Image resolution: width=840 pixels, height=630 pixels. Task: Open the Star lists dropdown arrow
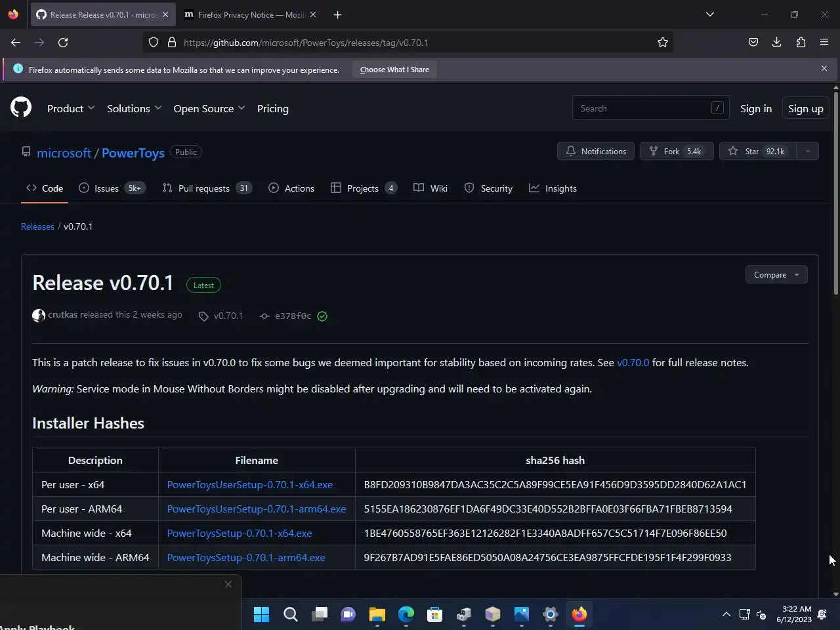pyautogui.click(x=808, y=152)
